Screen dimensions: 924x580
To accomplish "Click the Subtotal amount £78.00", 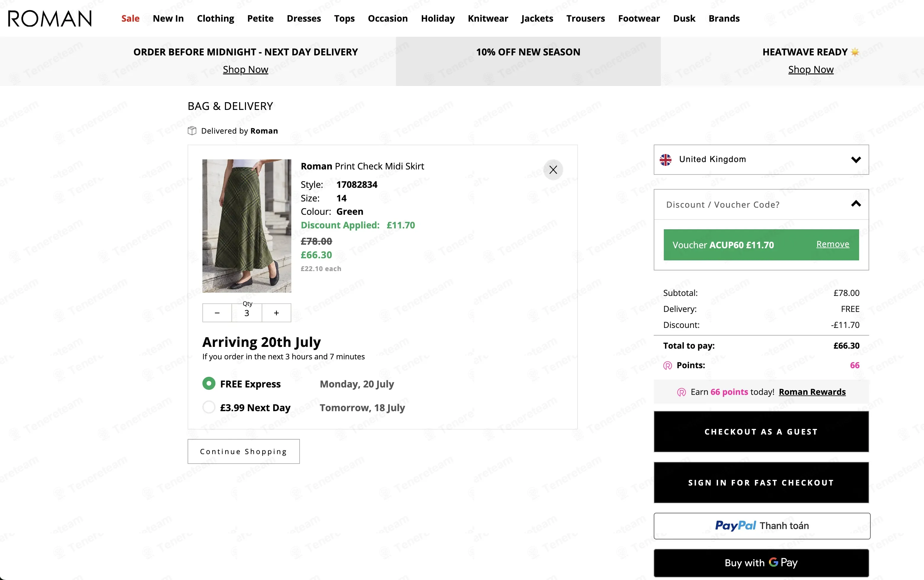I will tap(846, 293).
